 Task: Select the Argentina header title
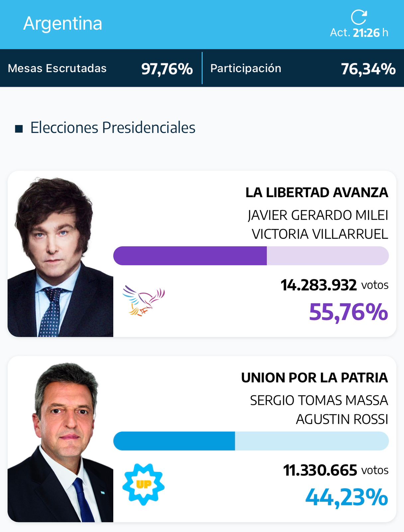[x=63, y=24]
